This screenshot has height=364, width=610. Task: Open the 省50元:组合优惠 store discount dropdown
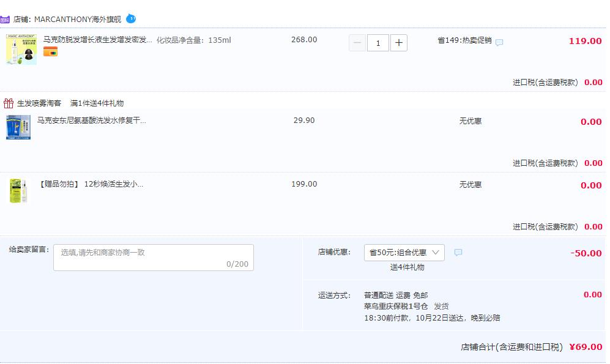(x=404, y=253)
